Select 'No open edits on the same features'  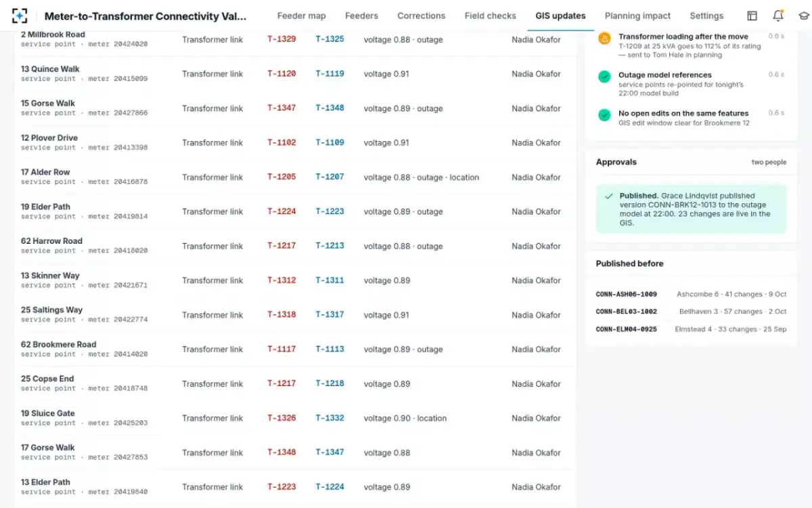coord(683,113)
